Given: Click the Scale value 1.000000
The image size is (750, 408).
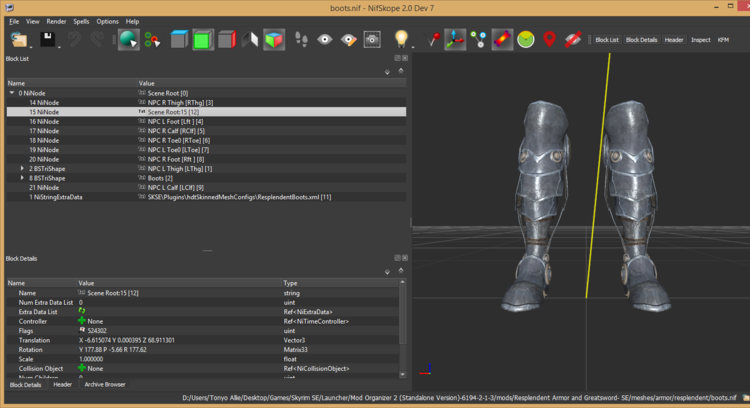Looking at the screenshot, I should point(91,359).
